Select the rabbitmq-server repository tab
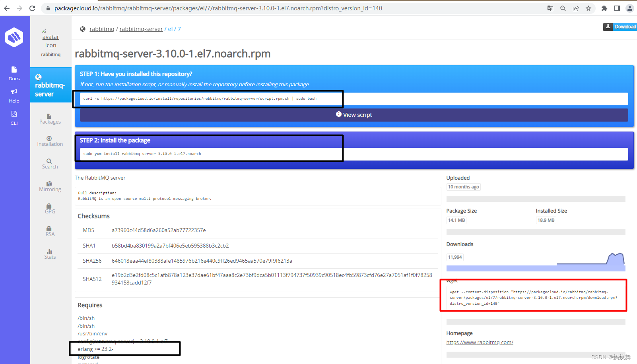The height and width of the screenshot is (364, 637). [x=50, y=85]
